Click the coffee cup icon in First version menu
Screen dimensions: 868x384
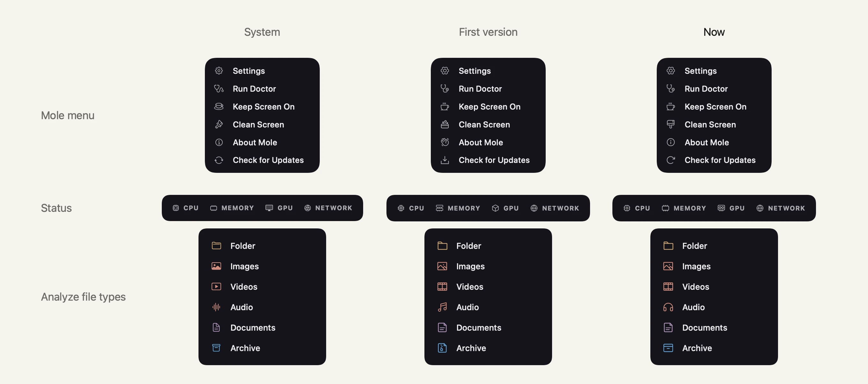coord(445,107)
